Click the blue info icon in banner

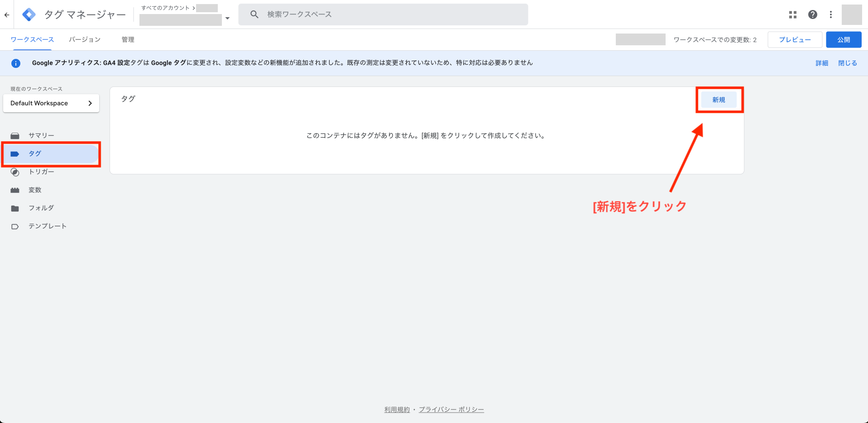pyautogui.click(x=16, y=63)
